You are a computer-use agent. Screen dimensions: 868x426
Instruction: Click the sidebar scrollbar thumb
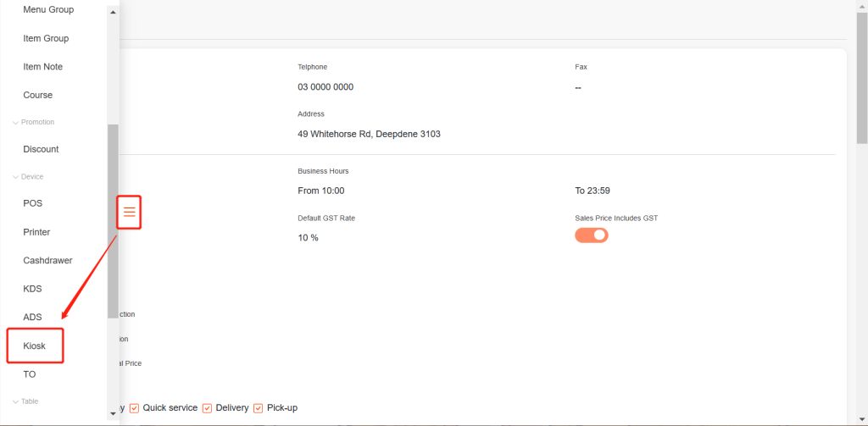click(x=113, y=220)
